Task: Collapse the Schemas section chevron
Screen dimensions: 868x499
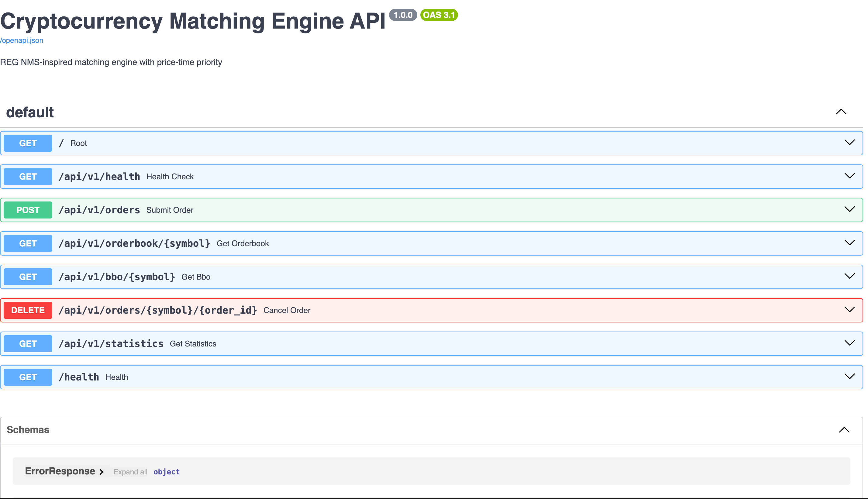Action: 844,430
